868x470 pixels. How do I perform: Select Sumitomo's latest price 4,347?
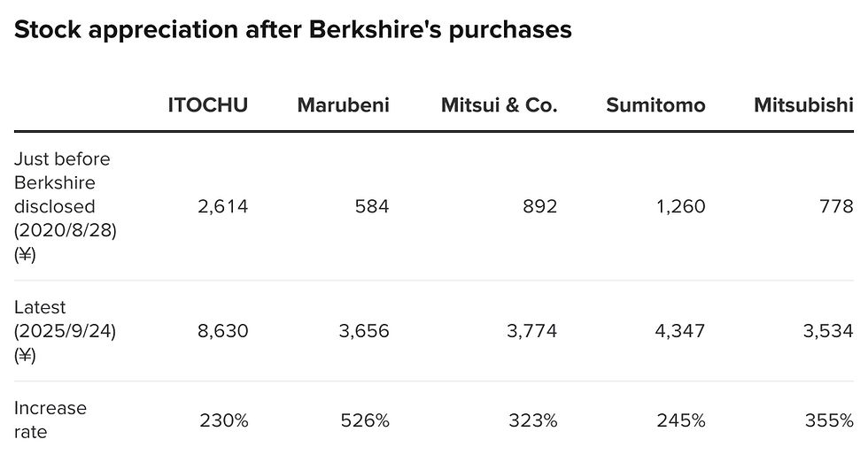click(680, 331)
